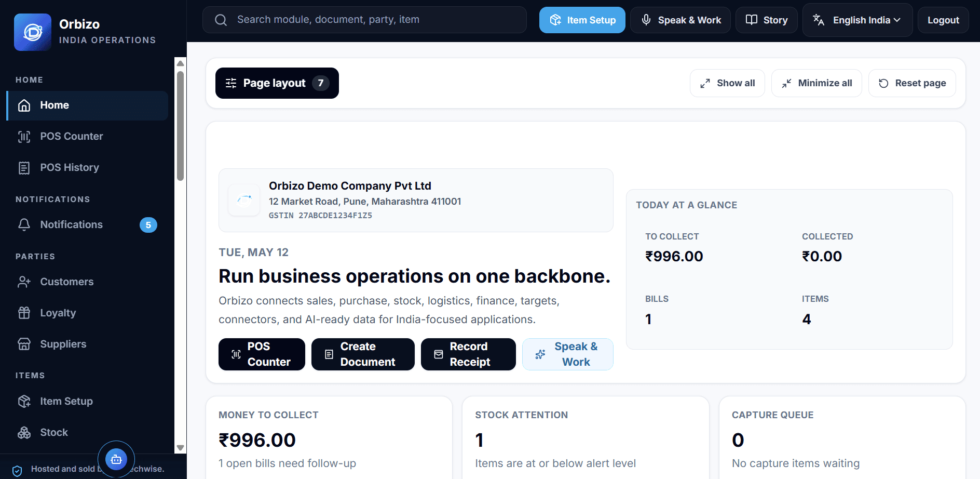
Task: Open the Page layout button
Action: click(277, 83)
